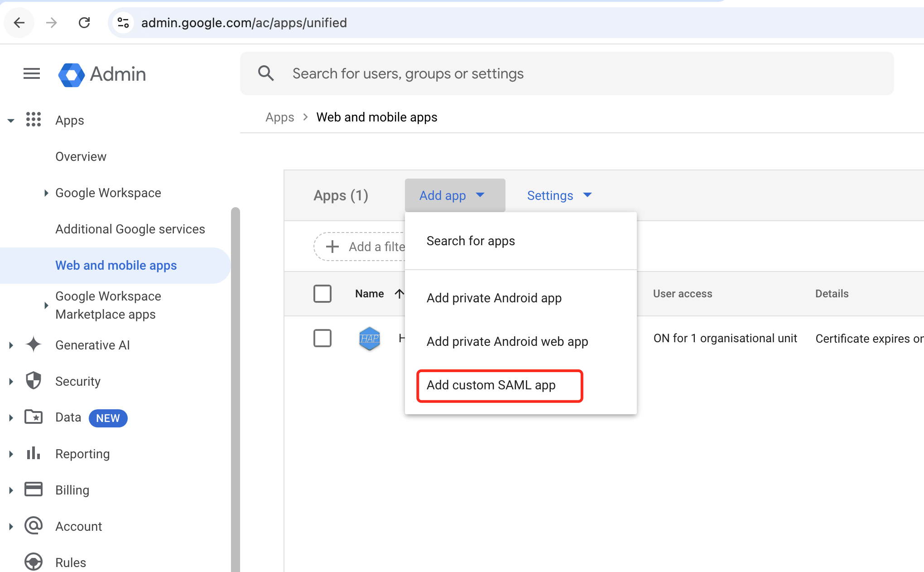
Task: Sort by Name using the arrow icon
Action: (399, 294)
